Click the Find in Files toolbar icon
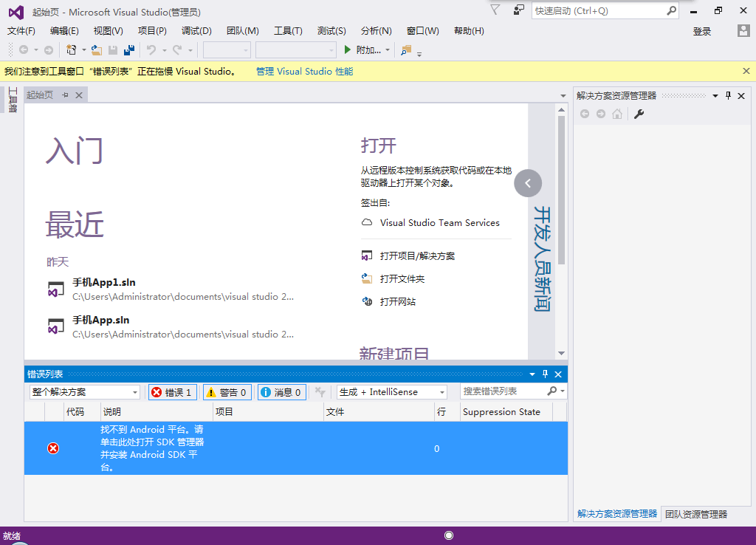Image resolution: width=756 pixels, height=545 pixels. pos(406,49)
